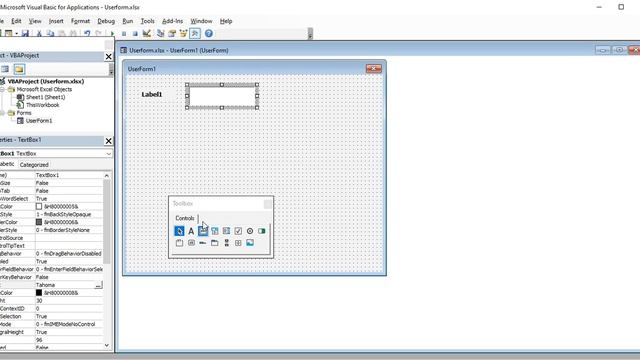Open toolbar options dropdown arrow

(310, 34)
